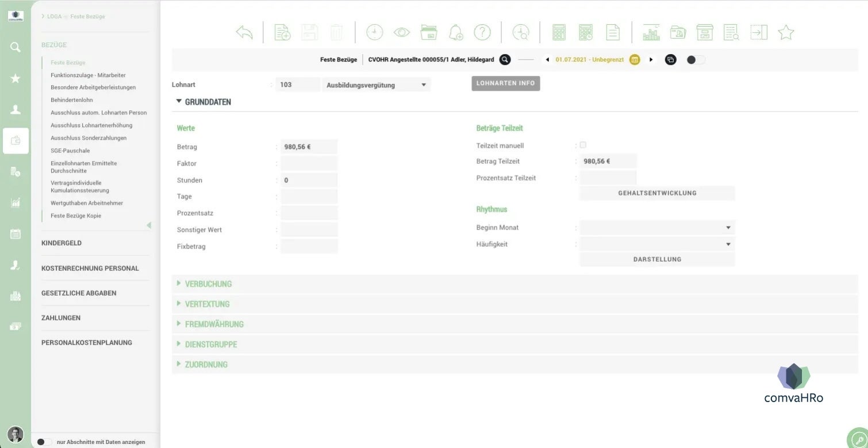Open 'SGE-Pauschale' menu item

pos(70,151)
